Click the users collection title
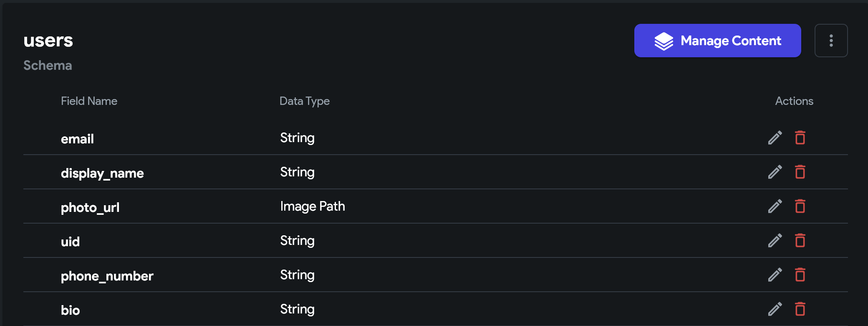The height and width of the screenshot is (326, 868). coord(48,41)
